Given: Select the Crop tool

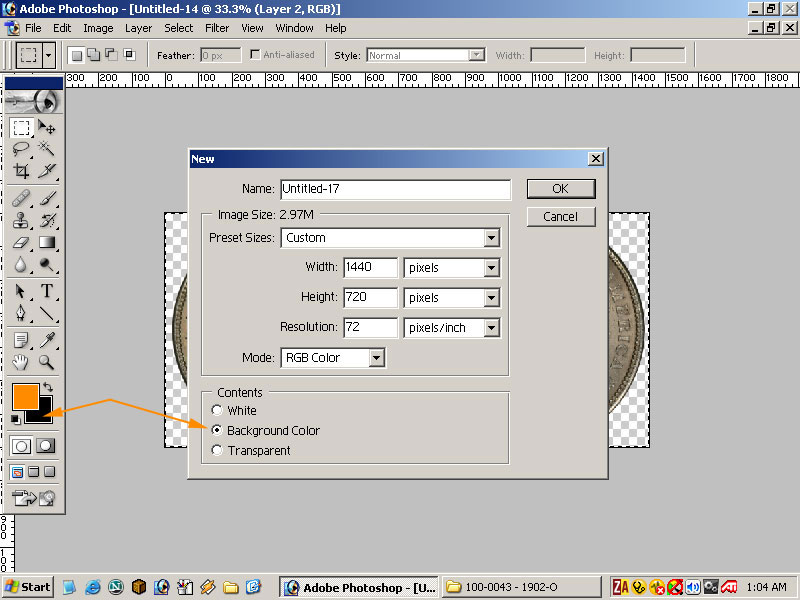Looking at the screenshot, I should tap(21, 171).
